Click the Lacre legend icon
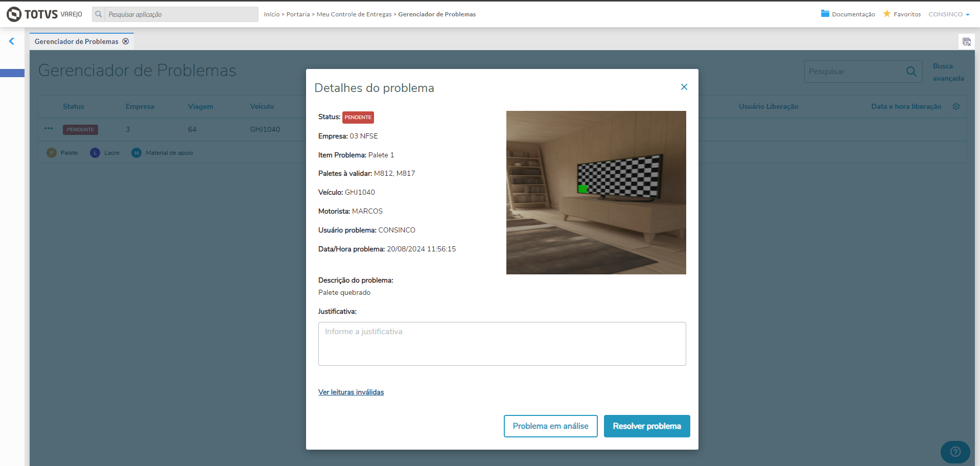Screen dimensions: 980x466 pyautogui.click(x=95, y=153)
